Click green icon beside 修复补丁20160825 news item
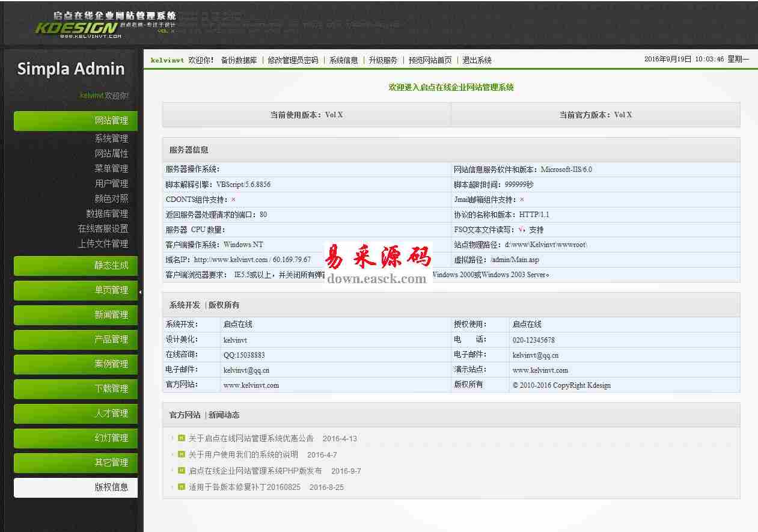This screenshot has width=758, height=532. point(181,487)
